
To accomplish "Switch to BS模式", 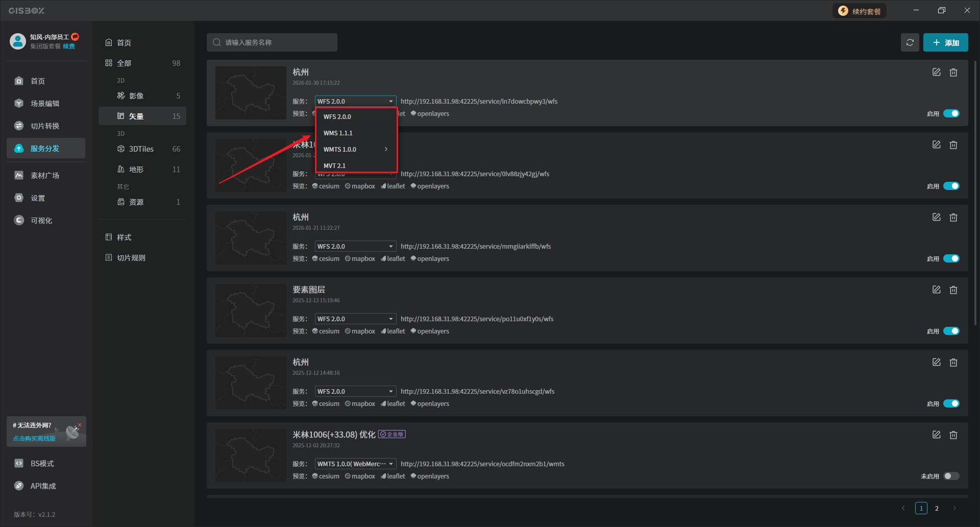I will [x=42, y=464].
